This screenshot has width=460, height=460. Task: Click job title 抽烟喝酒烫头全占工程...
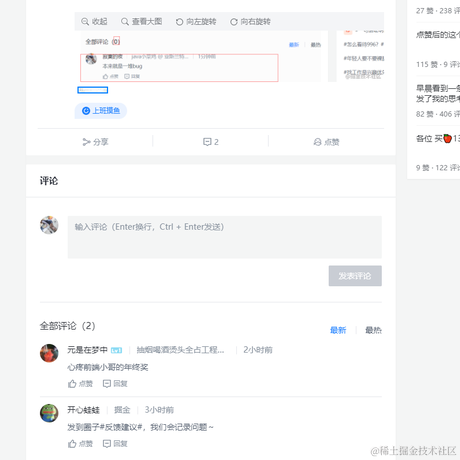click(x=180, y=350)
